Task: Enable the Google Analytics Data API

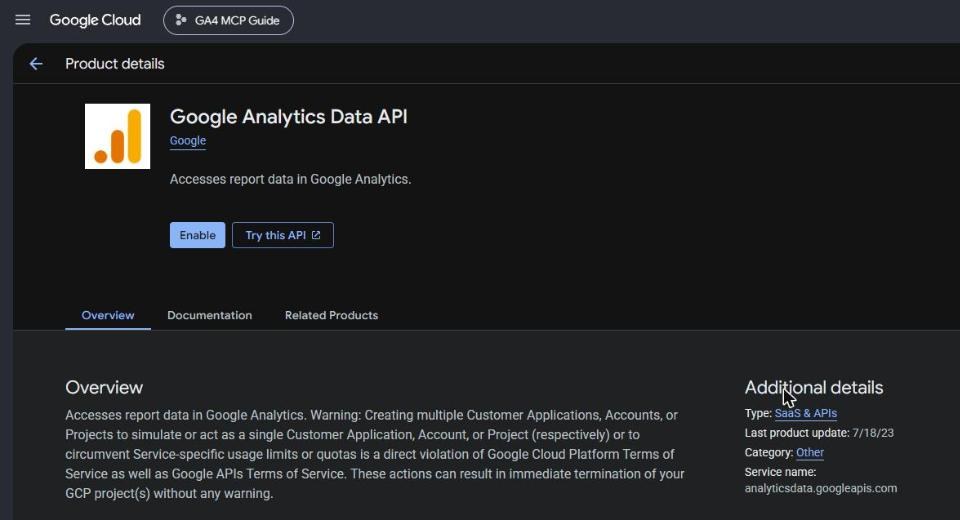Action: coord(197,235)
